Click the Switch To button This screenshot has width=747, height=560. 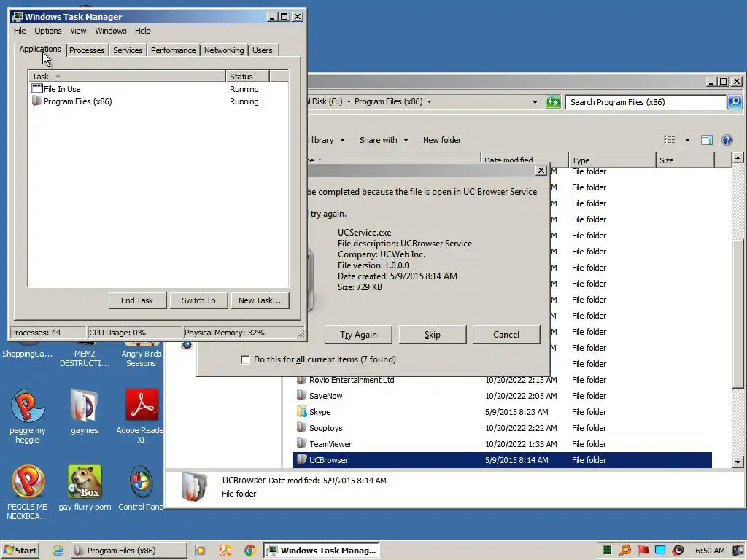[x=198, y=300]
